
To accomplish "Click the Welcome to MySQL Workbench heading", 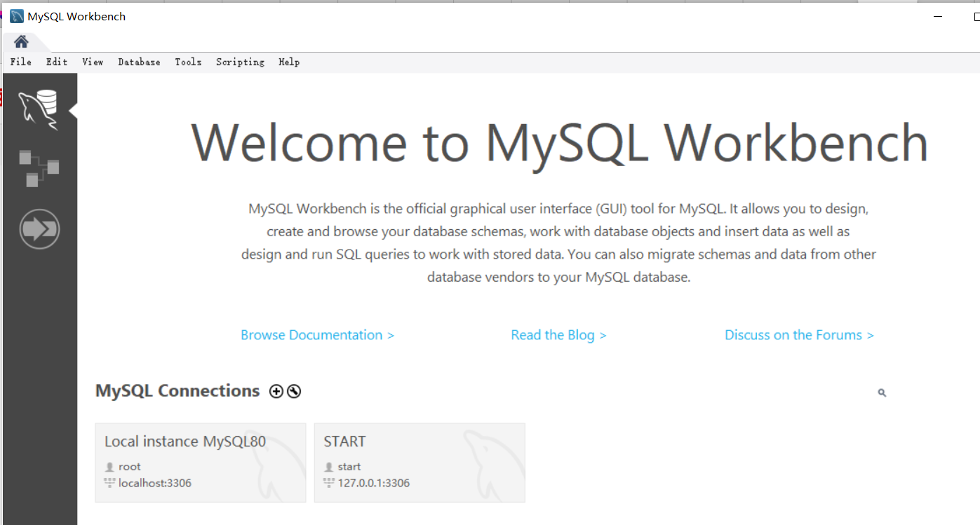I will 560,144.
